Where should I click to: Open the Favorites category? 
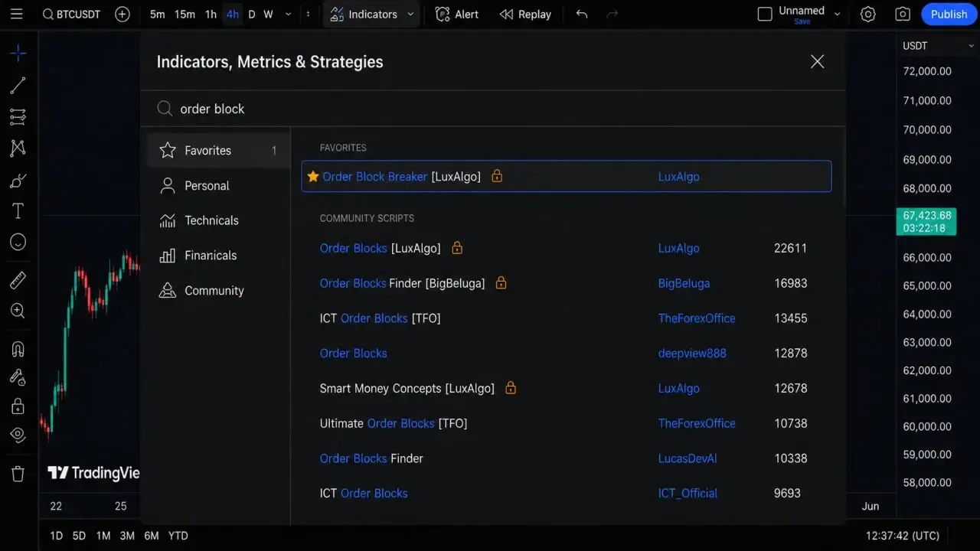point(218,151)
